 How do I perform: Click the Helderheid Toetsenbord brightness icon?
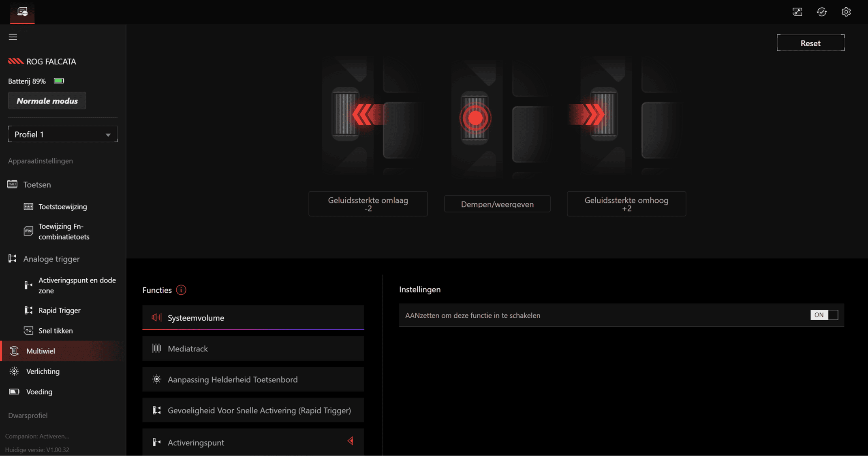pos(156,379)
